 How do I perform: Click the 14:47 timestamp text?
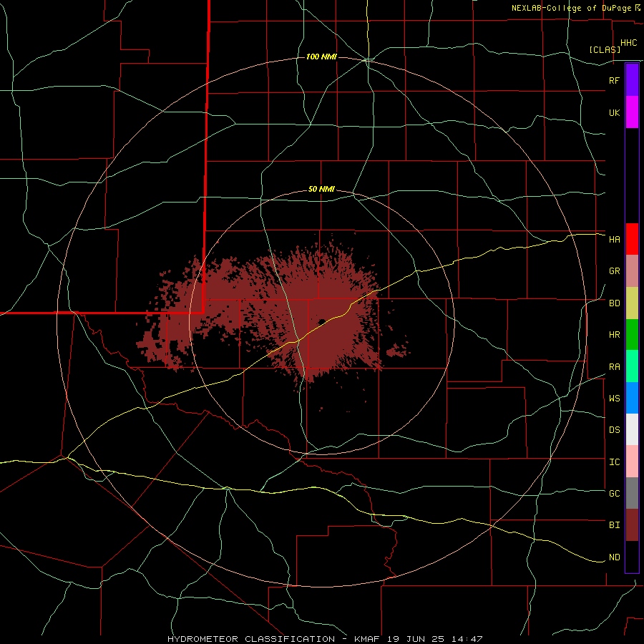click(x=467, y=639)
